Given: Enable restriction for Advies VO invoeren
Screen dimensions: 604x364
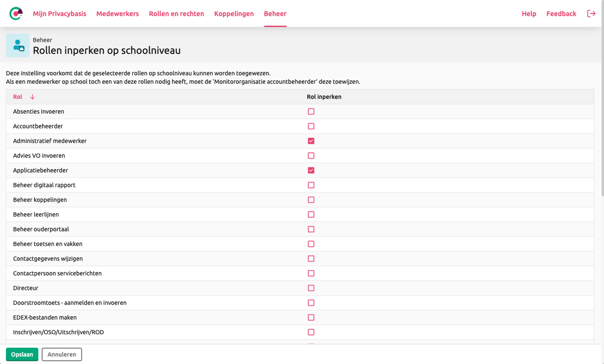Looking at the screenshot, I should click(x=311, y=156).
